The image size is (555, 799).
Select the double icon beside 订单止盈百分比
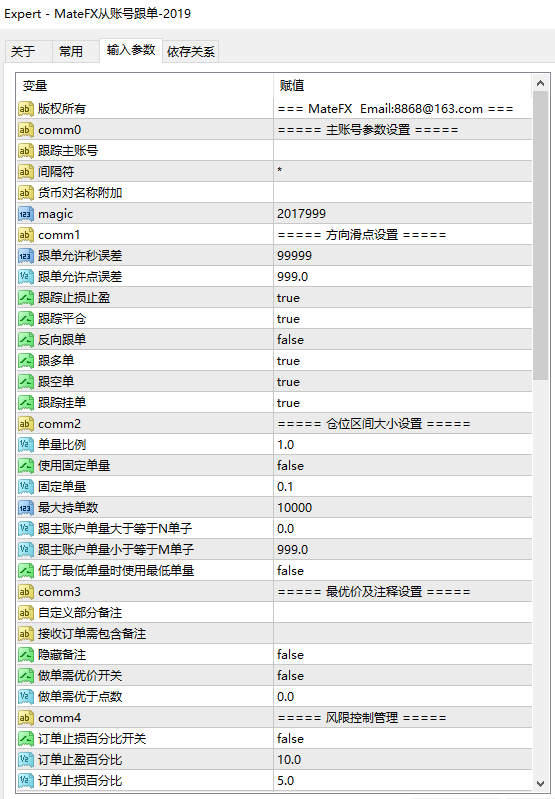point(25,759)
